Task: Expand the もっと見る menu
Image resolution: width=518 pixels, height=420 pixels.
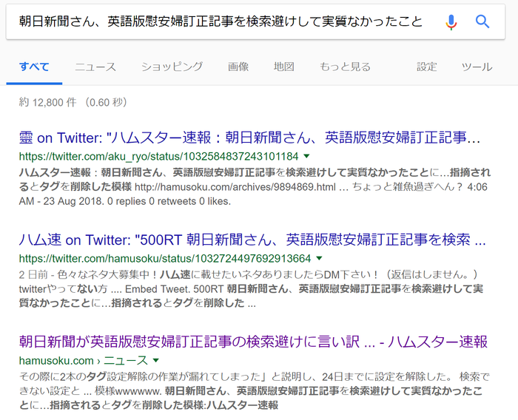Action: click(345, 67)
